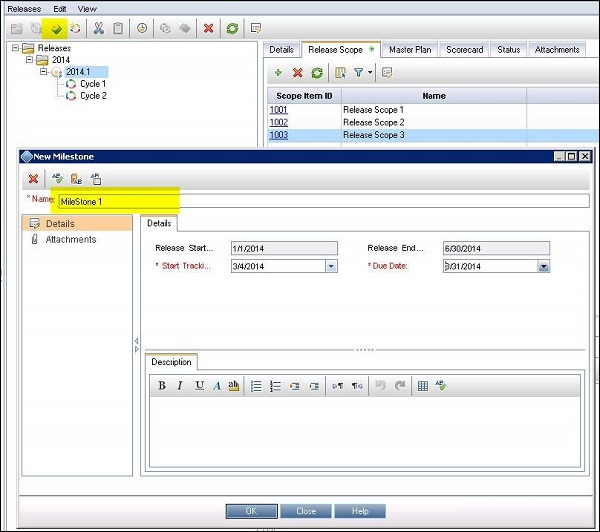Open the Due Date dropdown arrow
Screen dimensions: 600x532
pyautogui.click(x=543, y=267)
